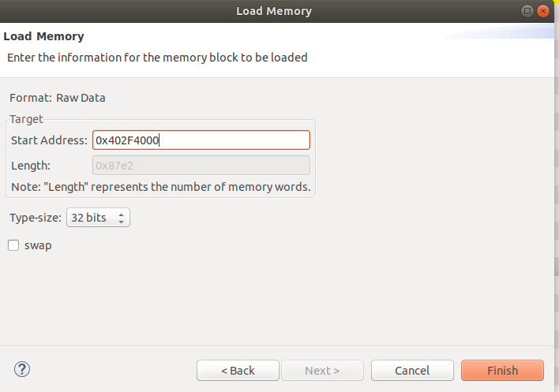Close the Load Memory dialog window
This screenshot has width=559, height=392.
point(543,11)
